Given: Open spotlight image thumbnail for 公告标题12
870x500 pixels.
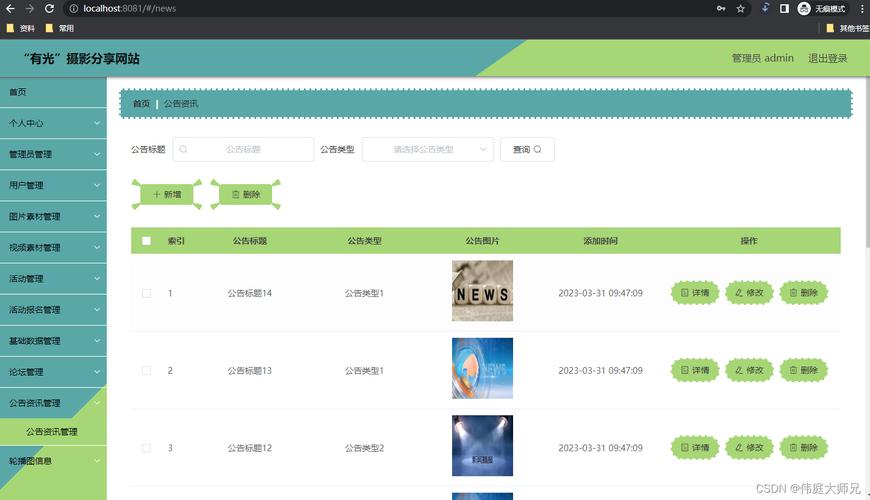Looking at the screenshot, I should pos(482,446).
